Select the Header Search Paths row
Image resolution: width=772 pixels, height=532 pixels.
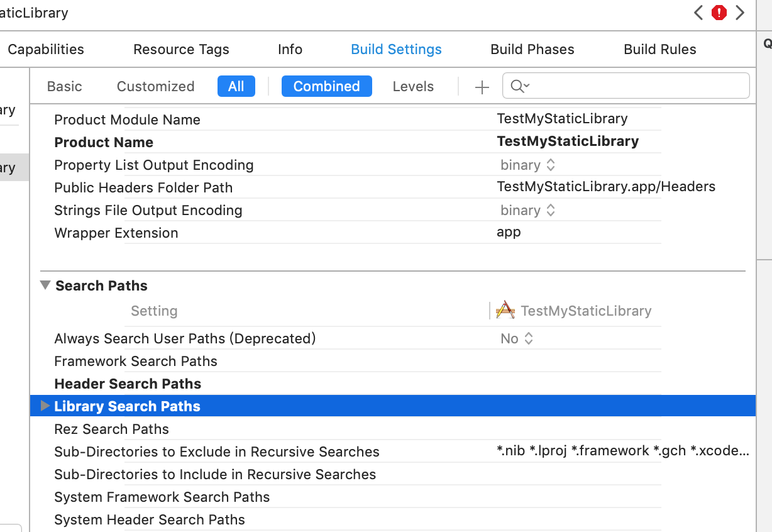point(128,384)
